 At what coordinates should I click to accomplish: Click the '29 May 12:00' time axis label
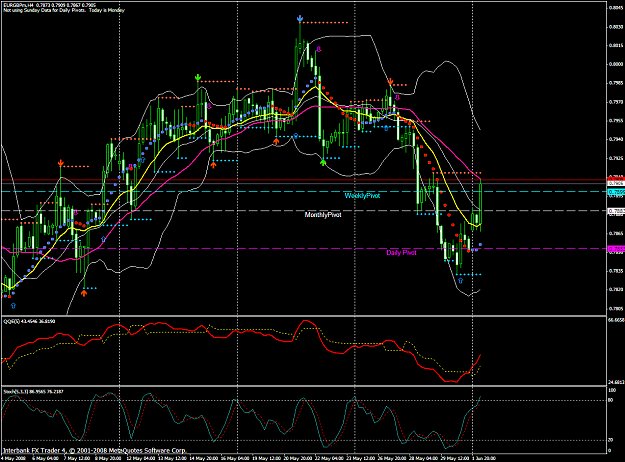pyautogui.click(x=455, y=458)
